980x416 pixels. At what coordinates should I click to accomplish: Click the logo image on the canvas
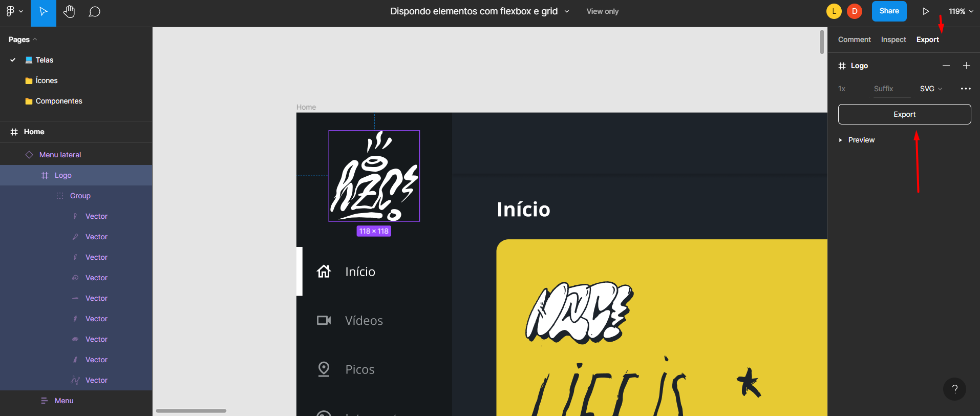tap(374, 176)
